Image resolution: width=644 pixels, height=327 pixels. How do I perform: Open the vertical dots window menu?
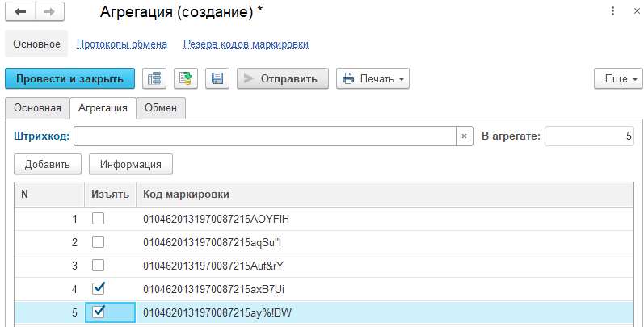coord(607,12)
